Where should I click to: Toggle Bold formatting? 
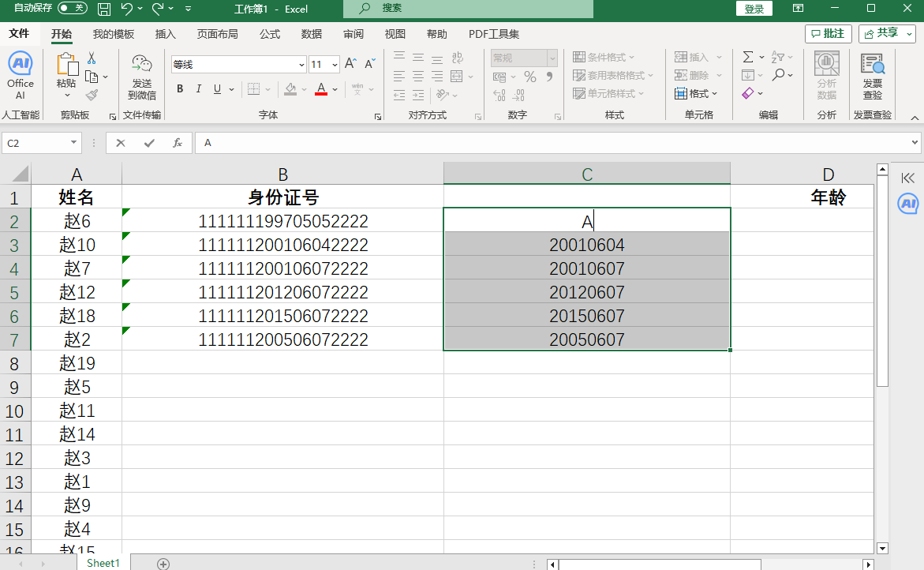click(180, 88)
